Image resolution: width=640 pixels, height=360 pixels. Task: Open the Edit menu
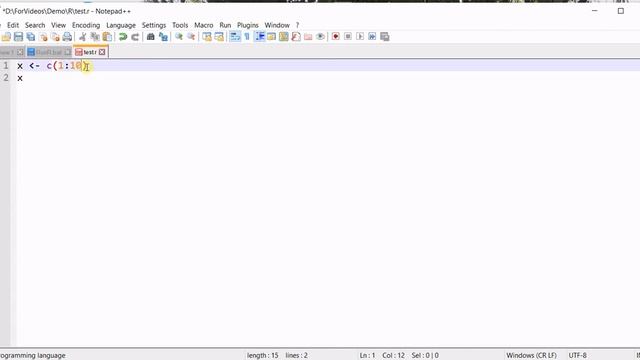(x=13, y=25)
